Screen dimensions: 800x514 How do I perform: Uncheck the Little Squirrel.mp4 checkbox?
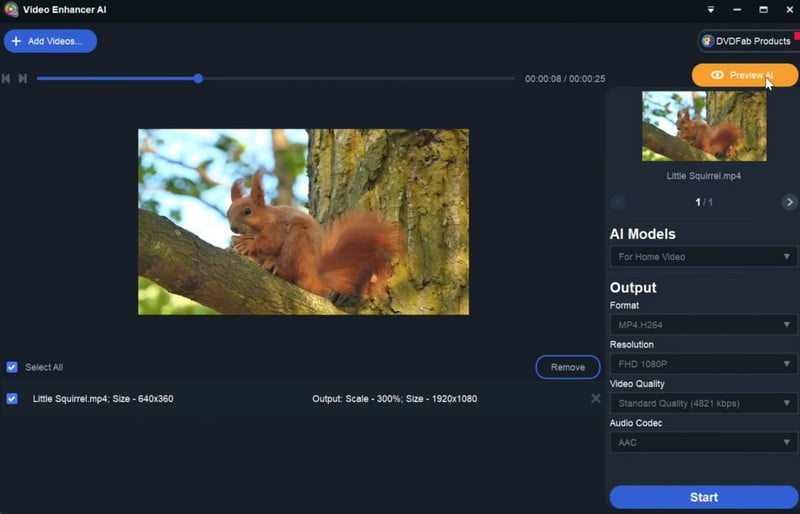click(12, 399)
